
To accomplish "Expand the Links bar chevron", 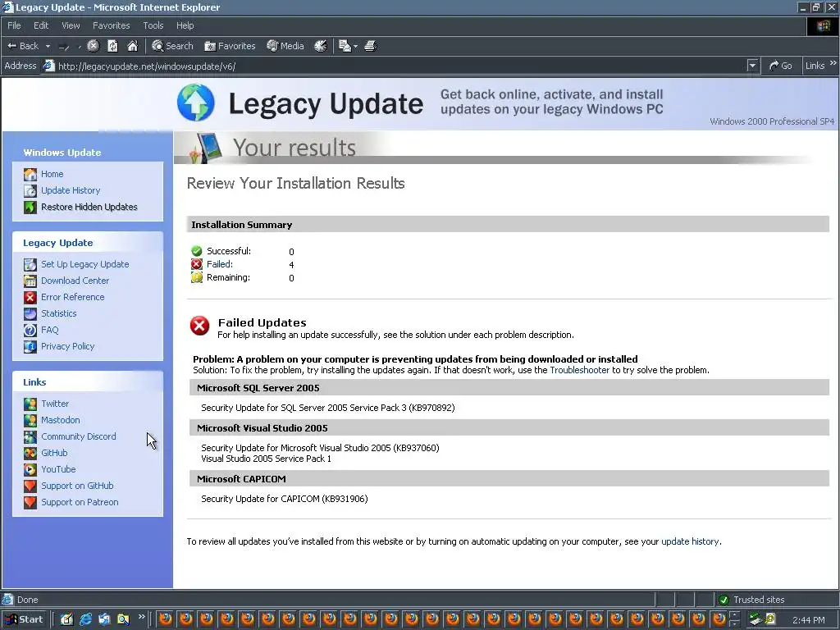I will pos(833,64).
